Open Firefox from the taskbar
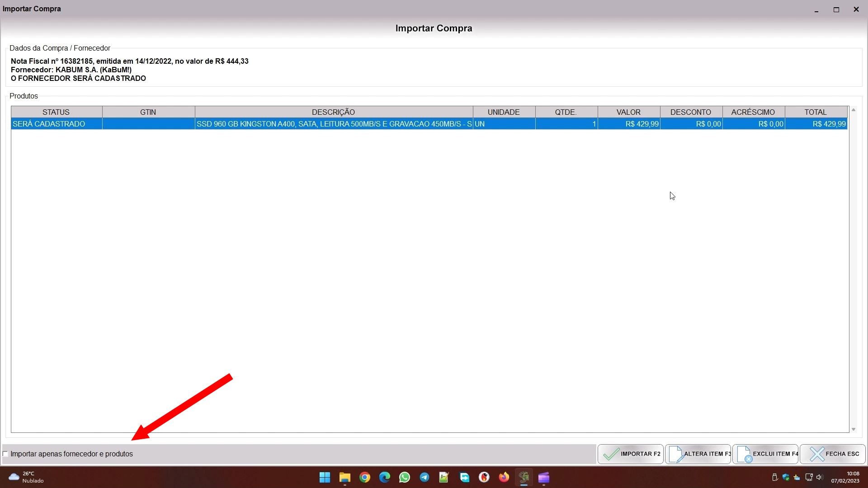This screenshot has height=488, width=868. point(504,478)
